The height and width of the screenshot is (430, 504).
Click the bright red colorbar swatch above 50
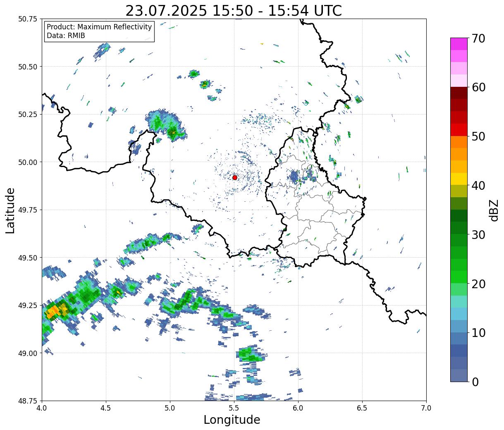[459, 130]
